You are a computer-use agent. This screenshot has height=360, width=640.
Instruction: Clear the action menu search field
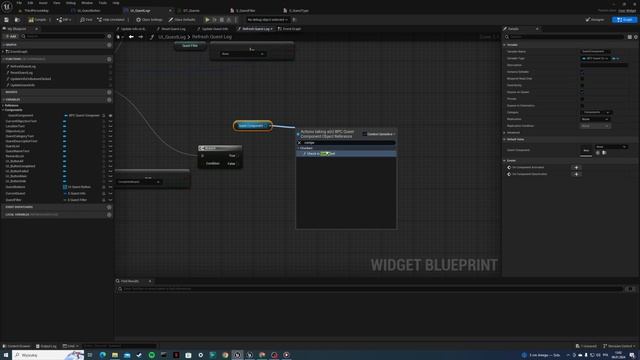(x=299, y=143)
